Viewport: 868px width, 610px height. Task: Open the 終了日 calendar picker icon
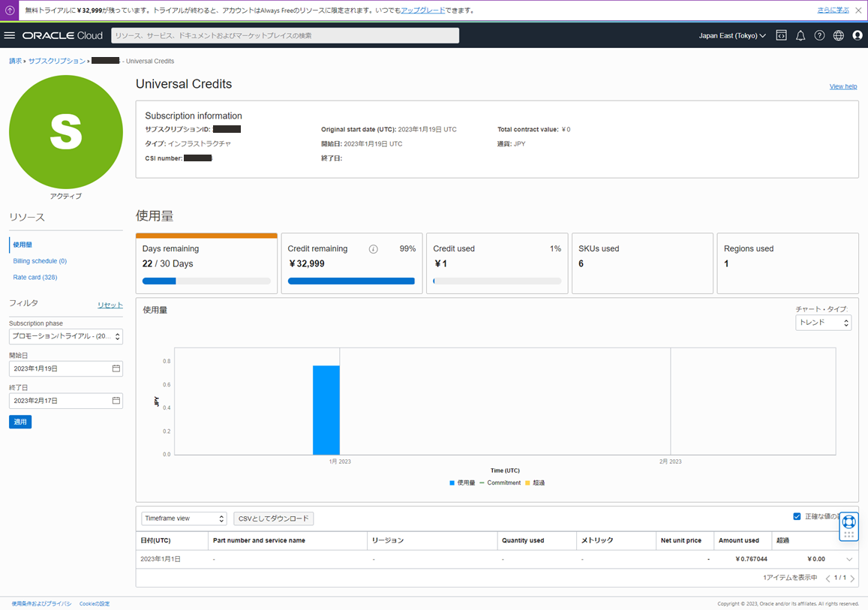pyautogui.click(x=116, y=400)
